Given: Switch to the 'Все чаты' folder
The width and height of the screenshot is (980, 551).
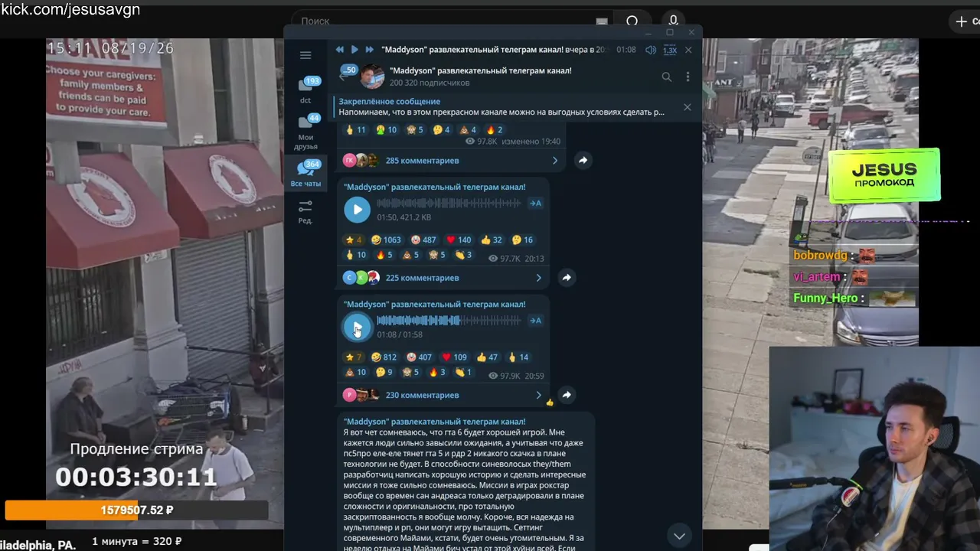Looking at the screenshot, I should (x=305, y=174).
